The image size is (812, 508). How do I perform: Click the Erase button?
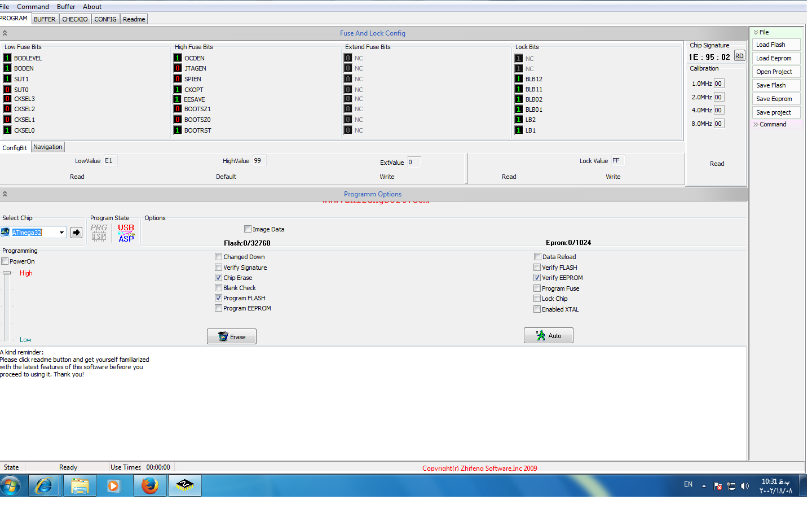coord(232,337)
